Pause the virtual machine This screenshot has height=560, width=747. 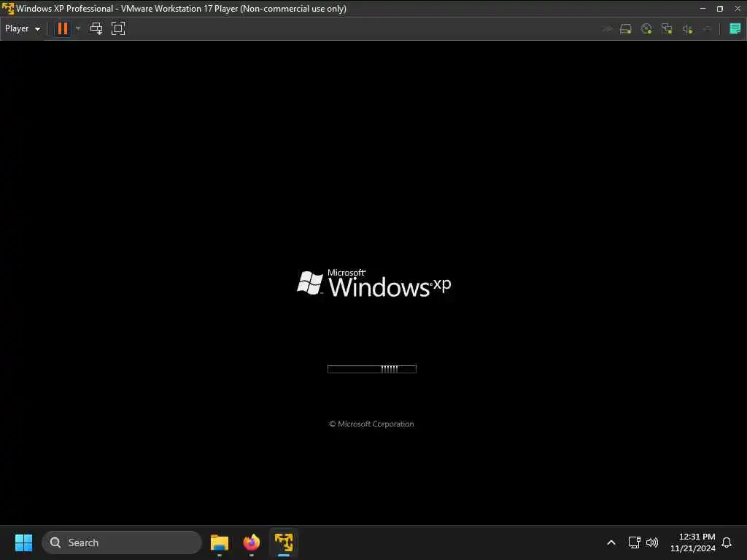click(x=63, y=28)
